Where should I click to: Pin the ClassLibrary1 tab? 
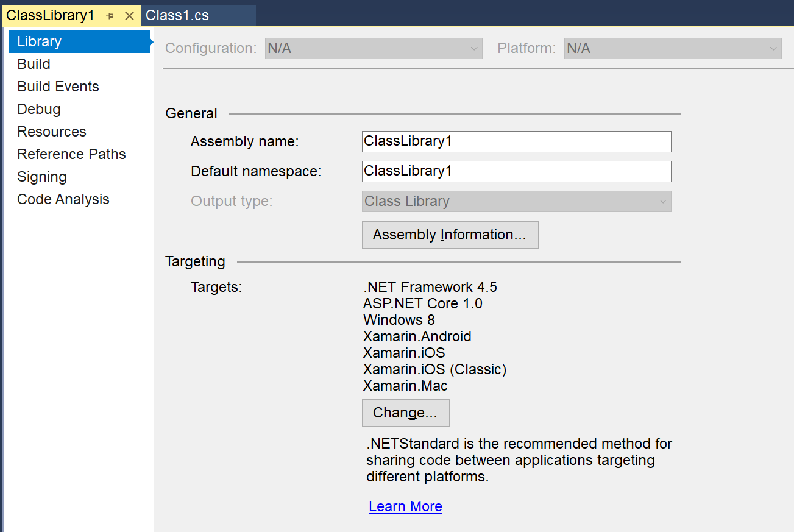click(x=110, y=16)
